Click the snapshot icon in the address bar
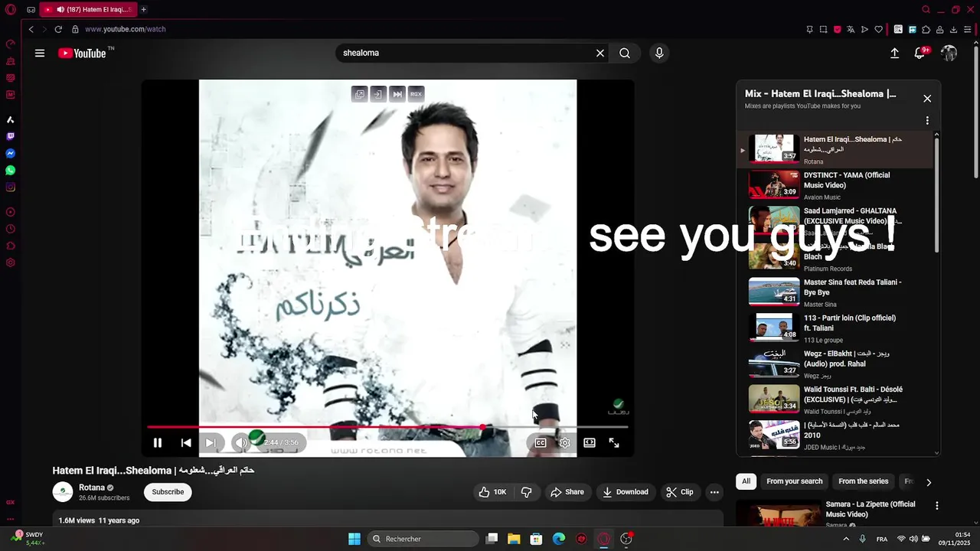980x551 pixels. click(823, 29)
